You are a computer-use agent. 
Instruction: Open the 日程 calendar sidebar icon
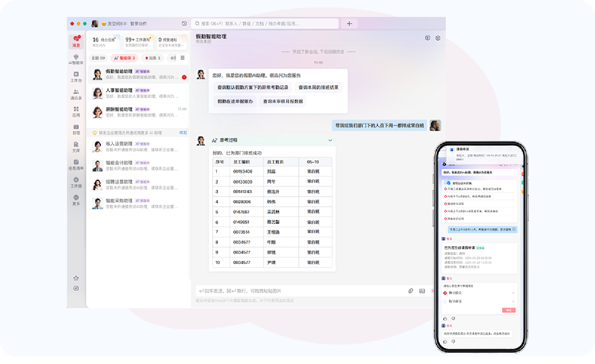[76, 129]
